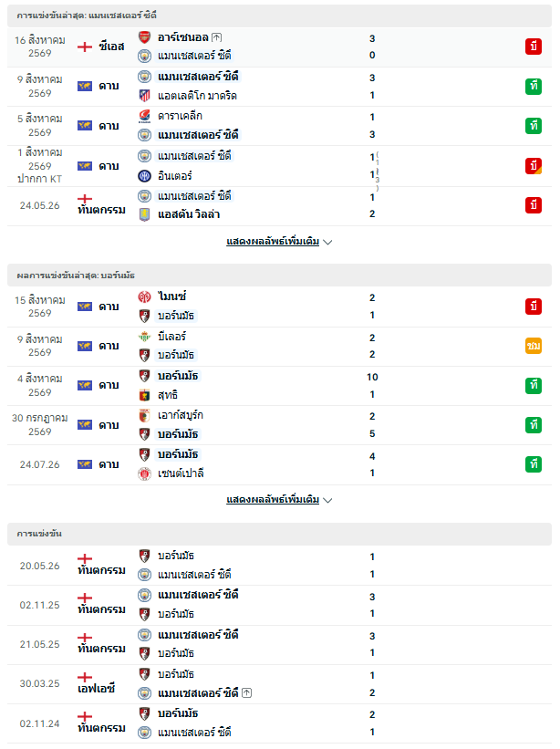Click the orange draw badge for Betis match

pos(534,346)
